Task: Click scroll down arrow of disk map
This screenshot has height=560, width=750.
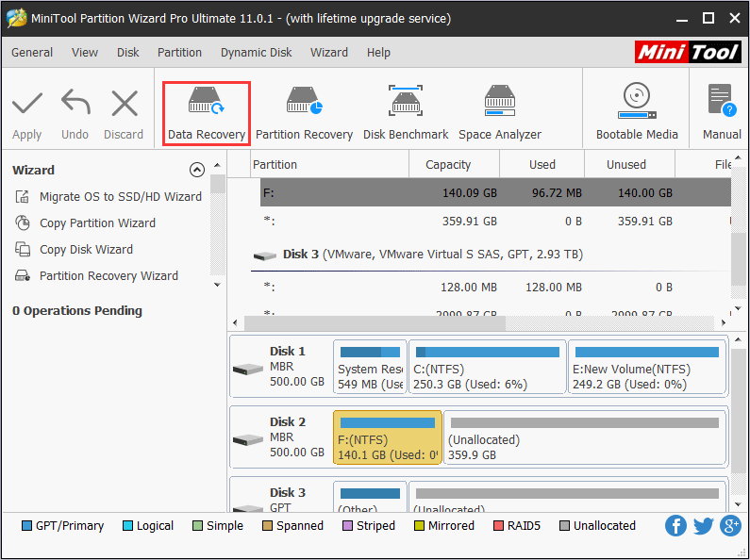Action: (x=738, y=504)
